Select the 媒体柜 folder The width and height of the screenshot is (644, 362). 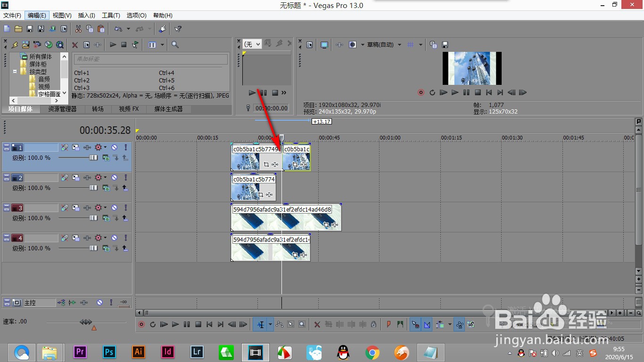[38, 64]
